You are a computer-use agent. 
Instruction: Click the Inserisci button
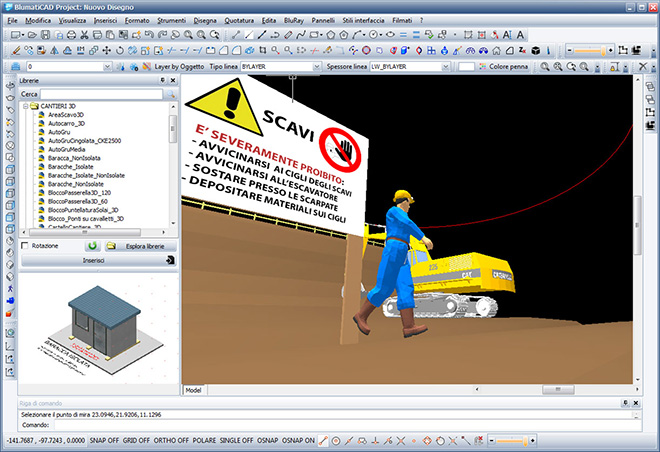pyautogui.click(x=93, y=260)
